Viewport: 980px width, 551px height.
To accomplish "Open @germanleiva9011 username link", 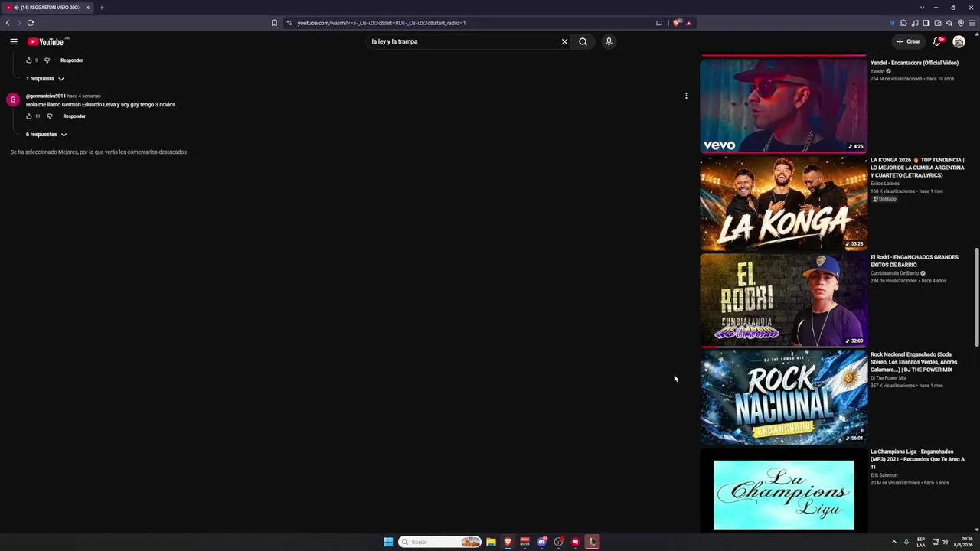I will pyautogui.click(x=45, y=96).
